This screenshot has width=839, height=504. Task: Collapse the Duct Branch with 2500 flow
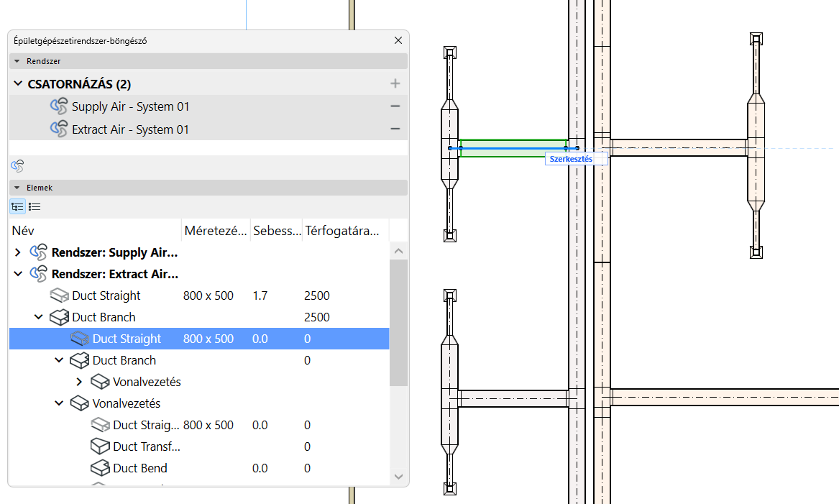(x=39, y=317)
